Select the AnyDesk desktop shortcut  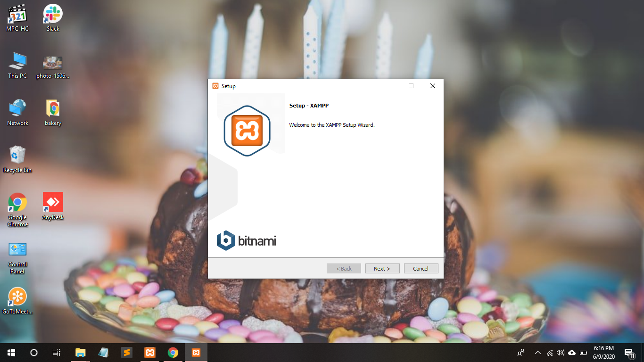pos(53,206)
